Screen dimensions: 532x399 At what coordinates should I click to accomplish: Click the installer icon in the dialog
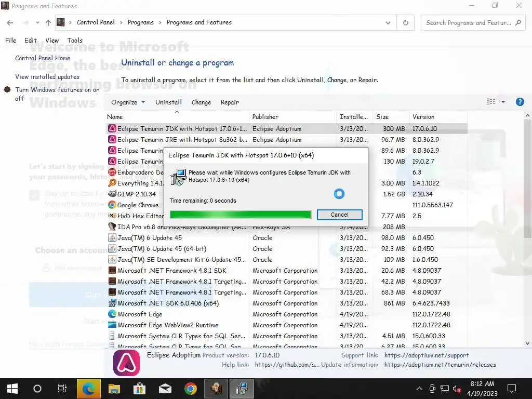[178, 177]
